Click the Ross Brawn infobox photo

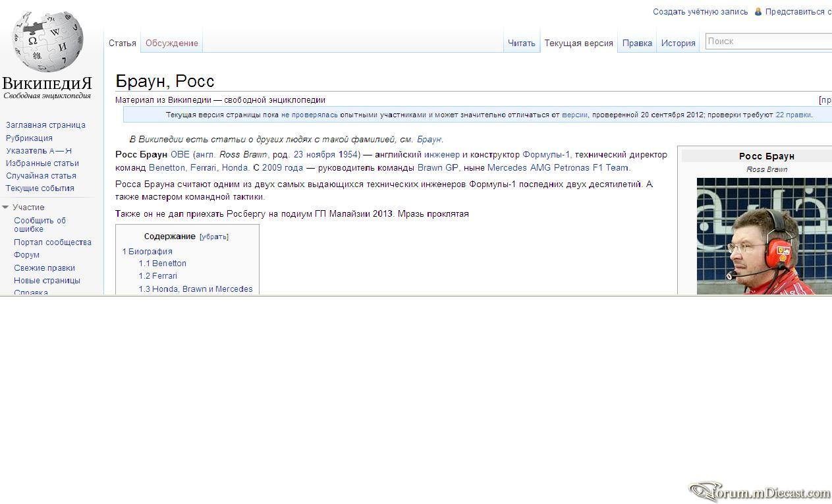click(764, 237)
